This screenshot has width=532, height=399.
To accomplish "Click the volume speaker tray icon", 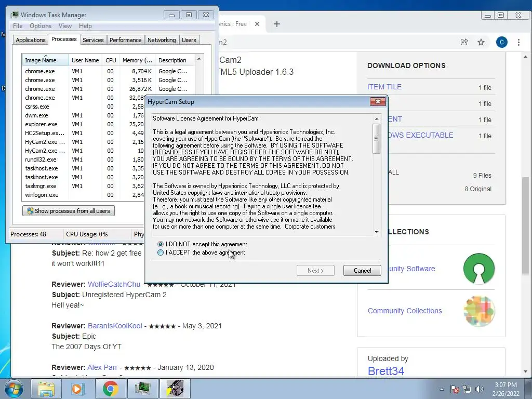I will click(479, 389).
